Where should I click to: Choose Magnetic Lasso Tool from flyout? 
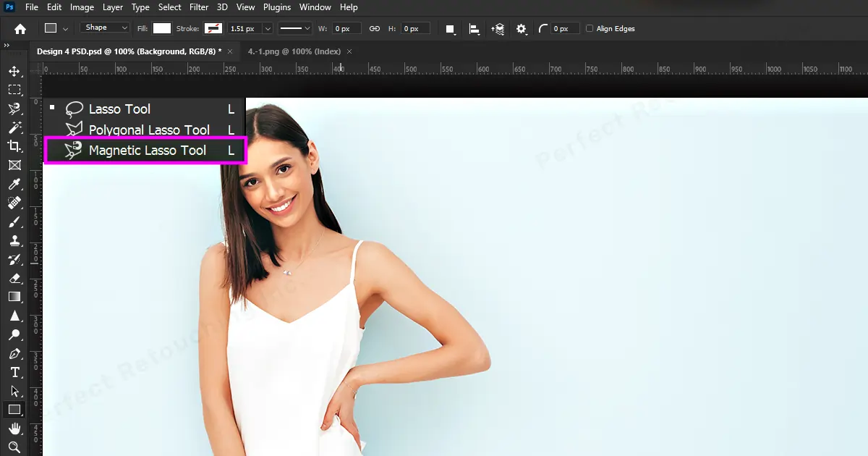pyautogui.click(x=147, y=151)
